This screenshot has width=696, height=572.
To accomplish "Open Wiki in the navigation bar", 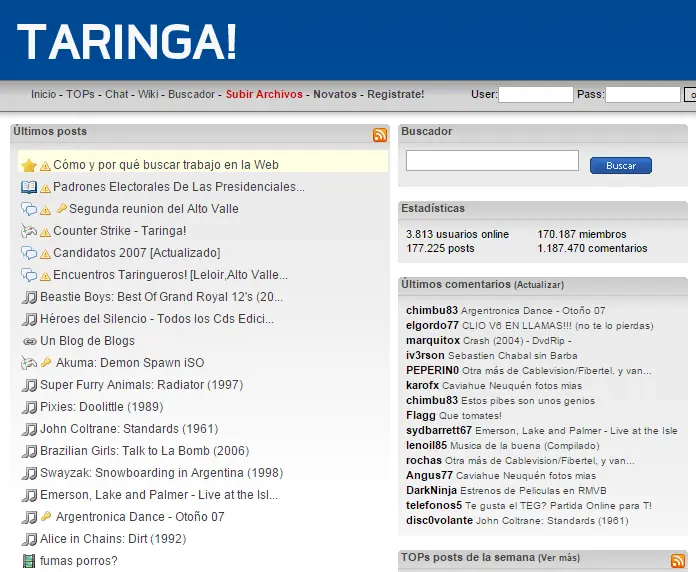I will tap(148, 94).
